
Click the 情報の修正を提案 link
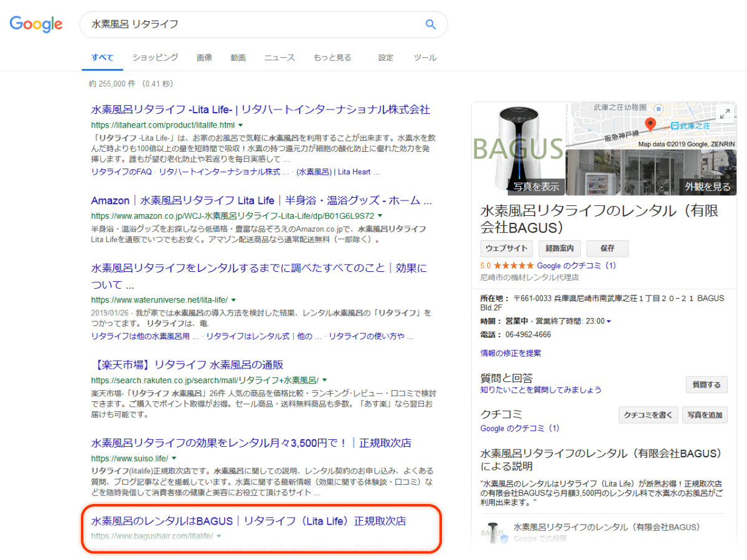pyautogui.click(x=511, y=353)
